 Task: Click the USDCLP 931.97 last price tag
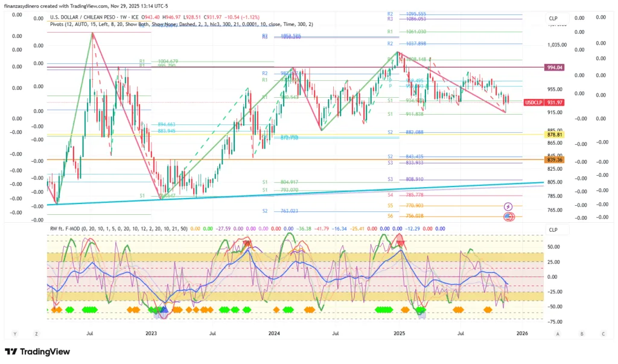(544, 102)
